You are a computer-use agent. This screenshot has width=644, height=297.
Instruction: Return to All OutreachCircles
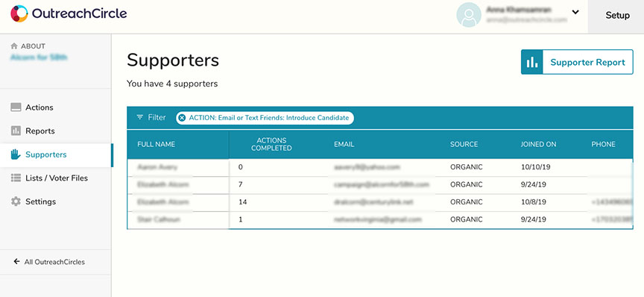(x=54, y=262)
